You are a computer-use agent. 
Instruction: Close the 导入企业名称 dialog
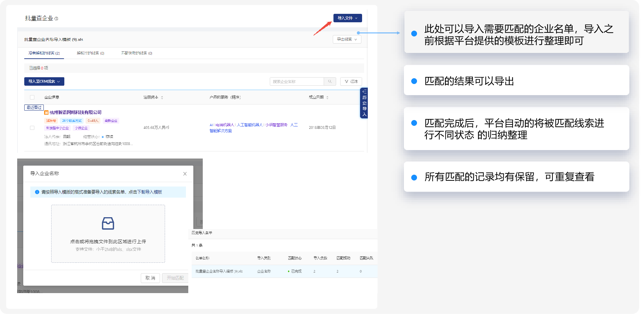pyautogui.click(x=185, y=174)
